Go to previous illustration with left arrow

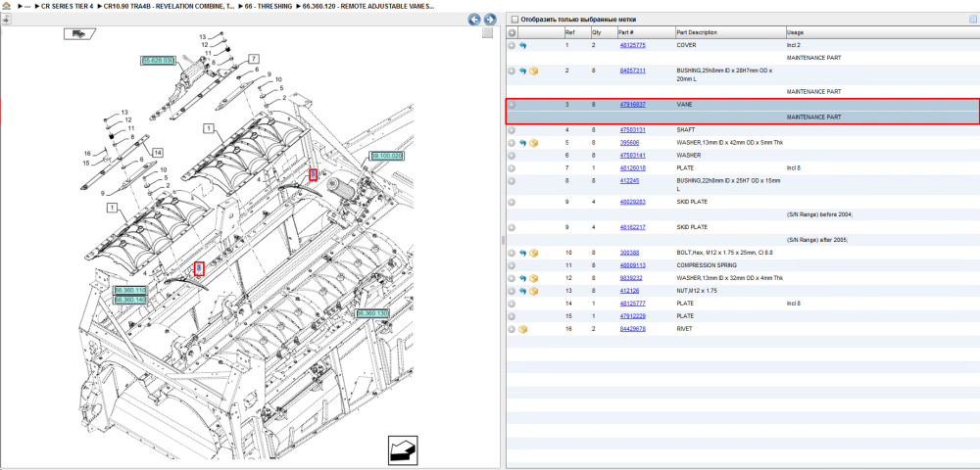[474, 20]
